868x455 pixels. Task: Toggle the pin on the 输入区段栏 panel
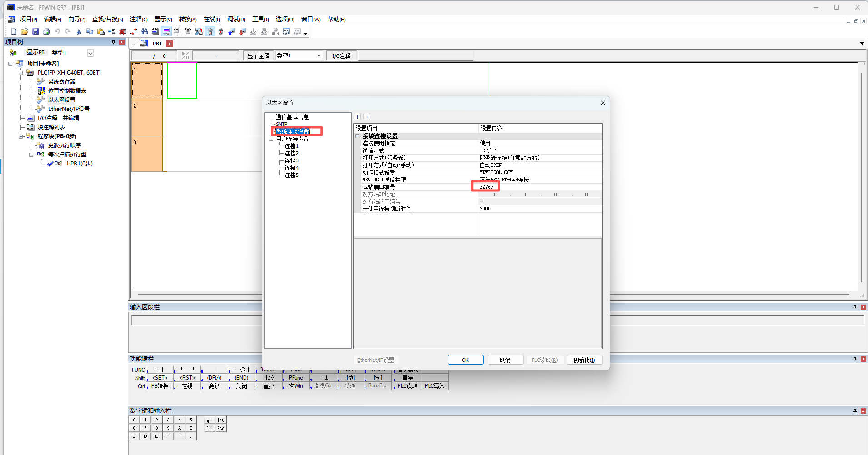point(855,307)
